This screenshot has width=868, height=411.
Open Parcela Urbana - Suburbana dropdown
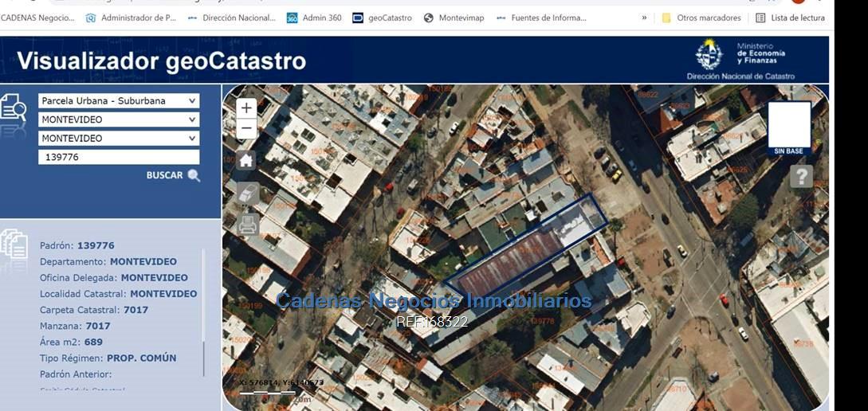(x=119, y=100)
